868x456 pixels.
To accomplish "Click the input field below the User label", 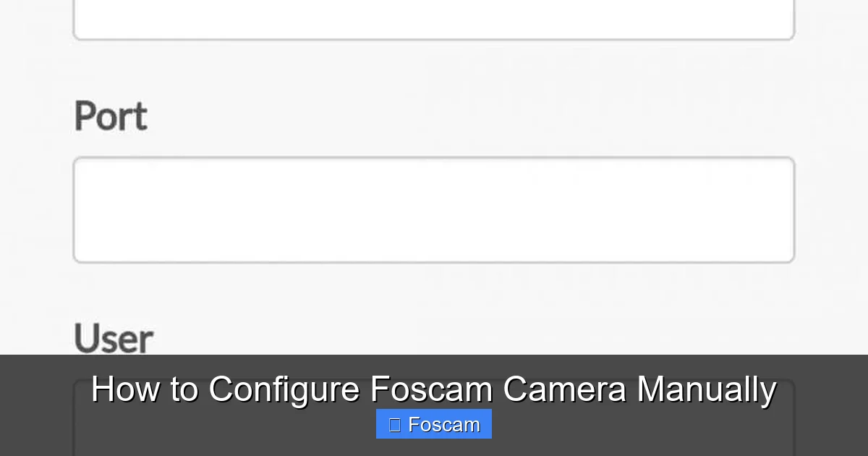I will click(x=433, y=434).
